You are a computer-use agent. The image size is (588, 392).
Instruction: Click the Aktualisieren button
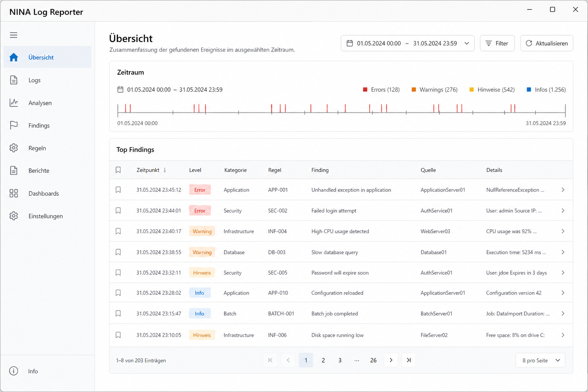(546, 43)
